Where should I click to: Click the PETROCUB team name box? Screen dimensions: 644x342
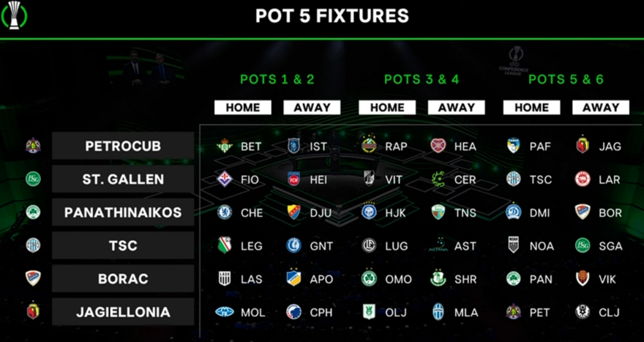click(123, 146)
